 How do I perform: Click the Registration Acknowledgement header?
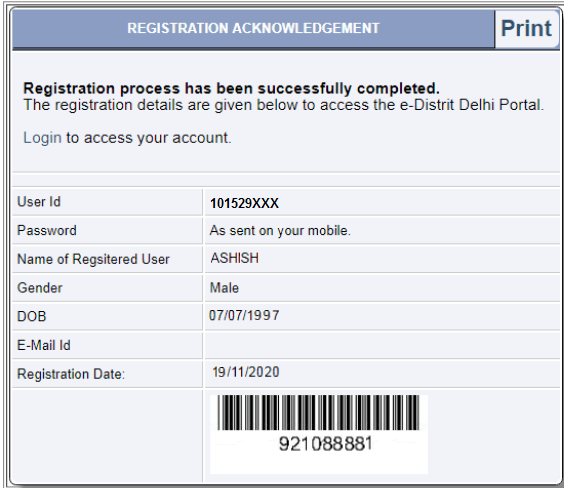[x=253, y=28]
